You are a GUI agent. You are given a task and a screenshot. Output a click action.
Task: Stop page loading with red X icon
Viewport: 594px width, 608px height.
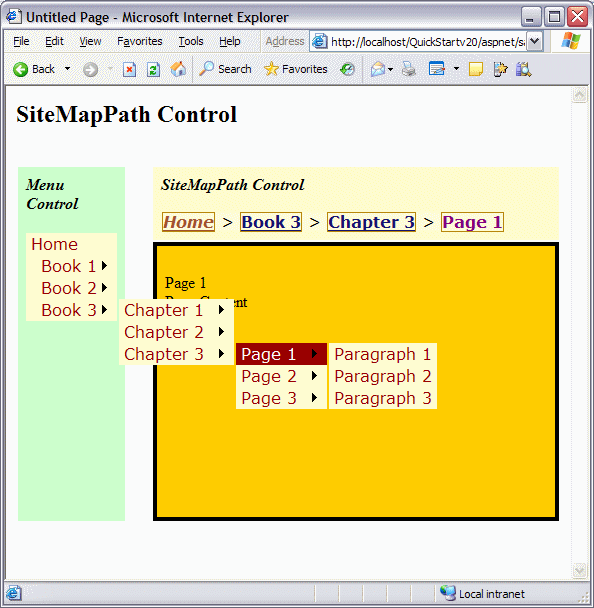129,70
